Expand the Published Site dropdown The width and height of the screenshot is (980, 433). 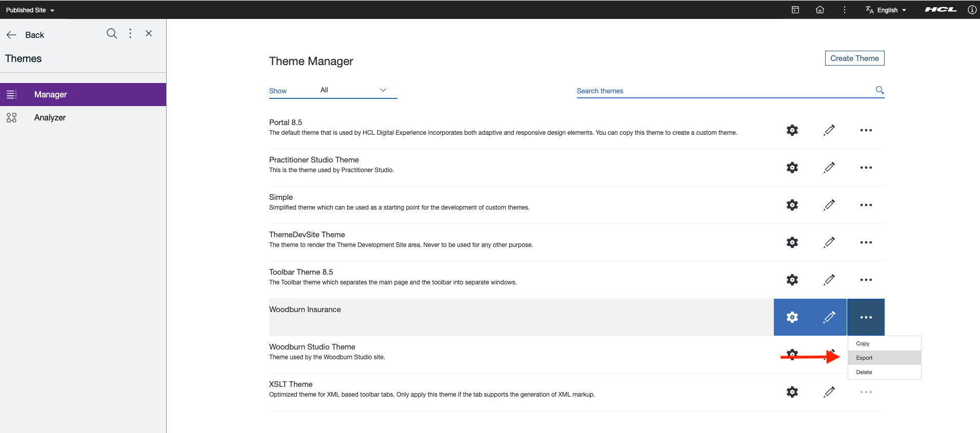tap(30, 10)
